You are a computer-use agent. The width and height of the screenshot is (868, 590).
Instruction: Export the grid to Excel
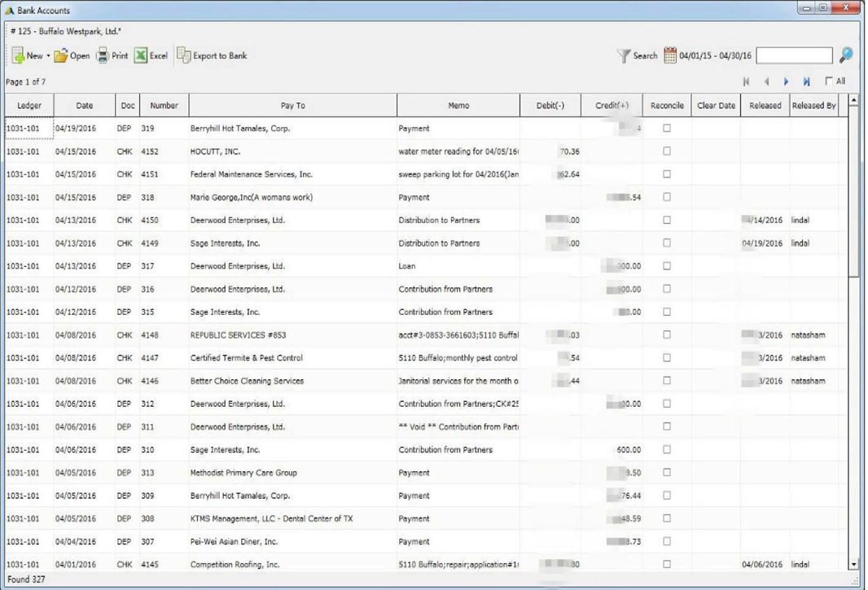(x=141, y=56)
